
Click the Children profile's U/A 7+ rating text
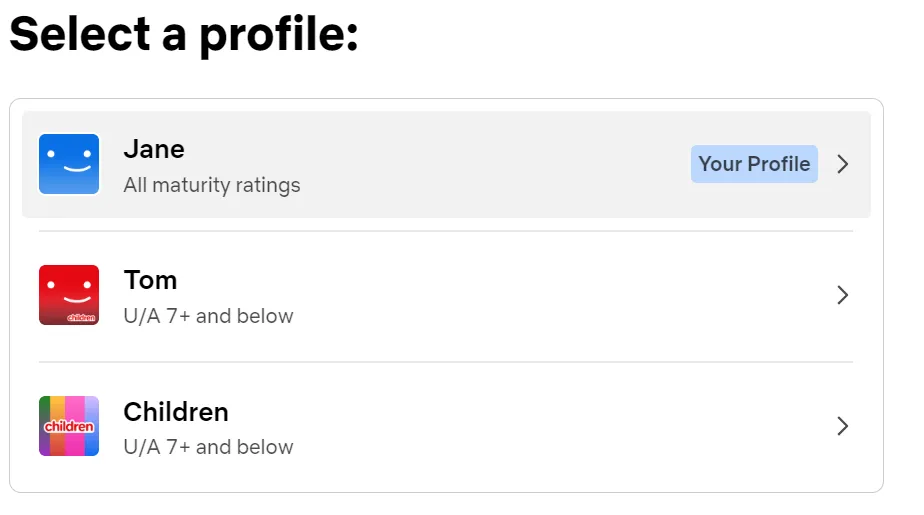tap(208, 447)
